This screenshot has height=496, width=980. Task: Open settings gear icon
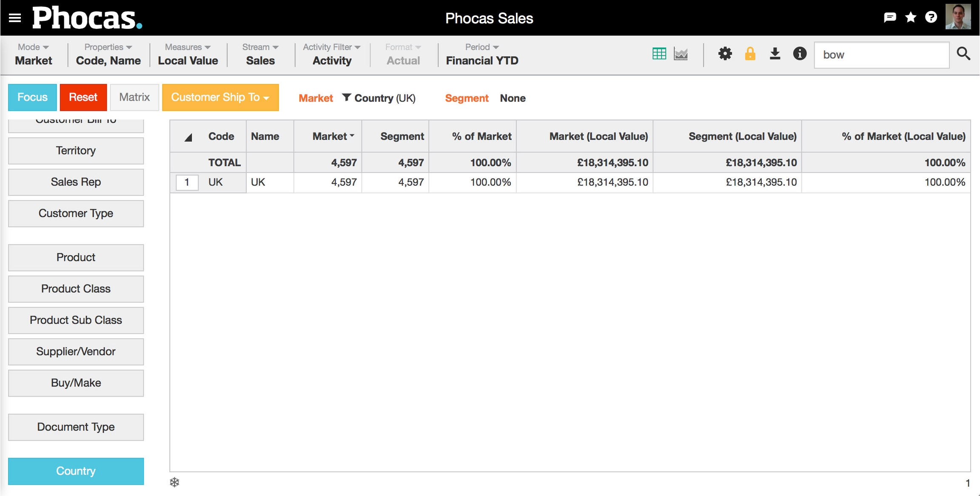[x=725, y=54]
